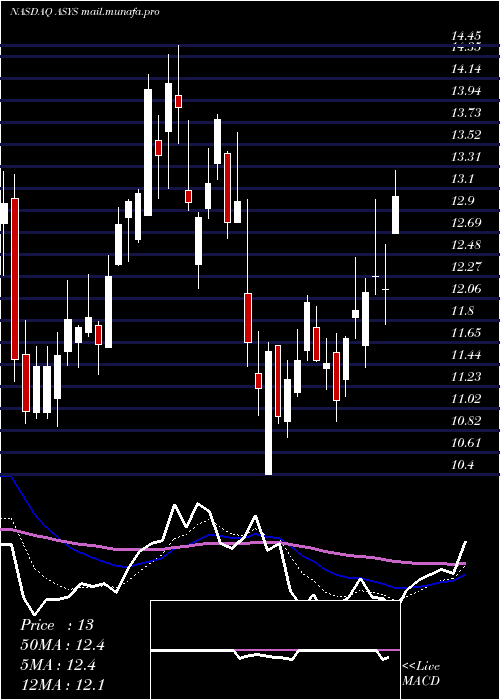The height and width of the screenshot is (700, 500).
Task: Click the '12MA : 12.1' readout
Action: (x=63, y=685)
